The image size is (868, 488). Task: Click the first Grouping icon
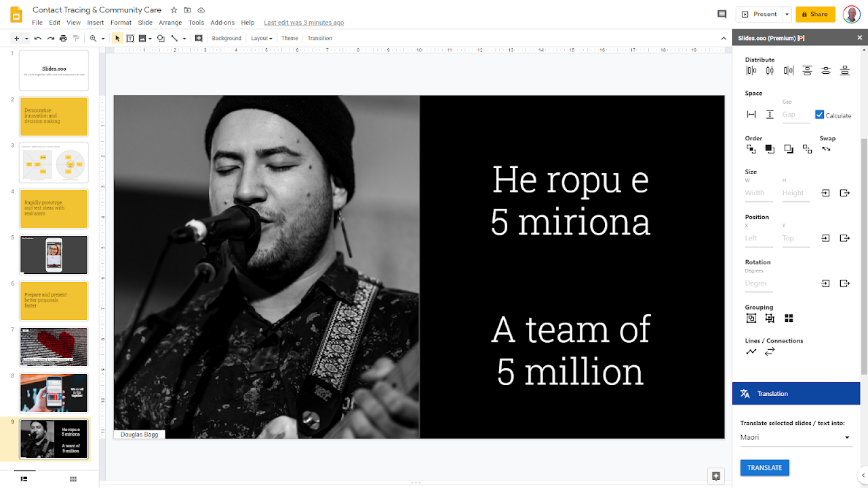[751, 318]
